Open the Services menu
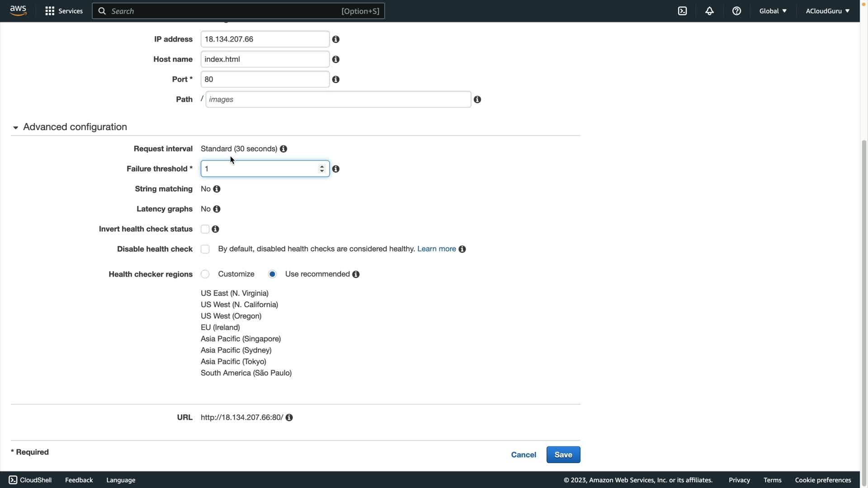Screen dimensions: 868x488 (64, 11)
